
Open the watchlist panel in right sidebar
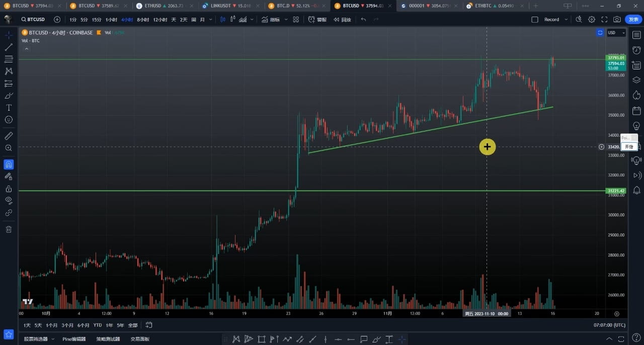pyautogui.click(x=636, y=35)
